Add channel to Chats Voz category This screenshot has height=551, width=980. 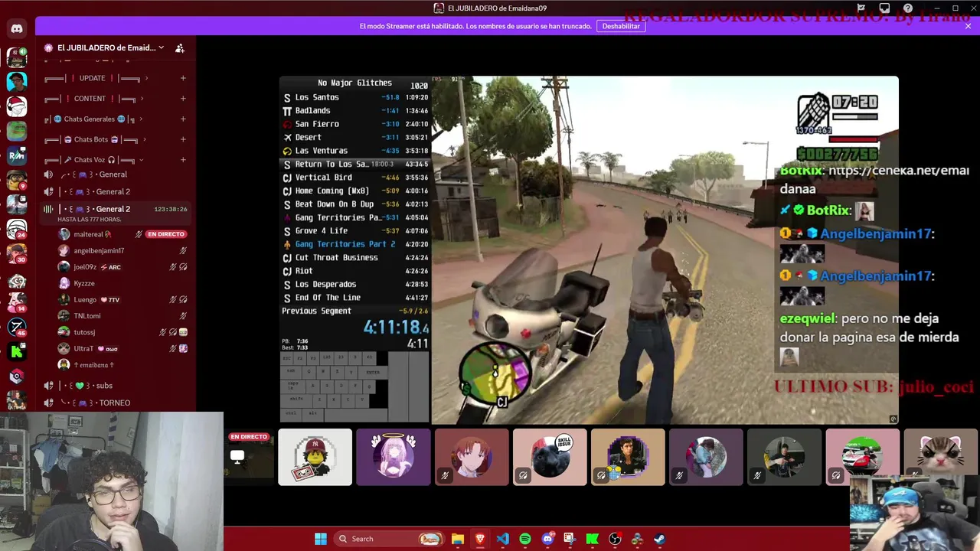[x=183, y=160]
